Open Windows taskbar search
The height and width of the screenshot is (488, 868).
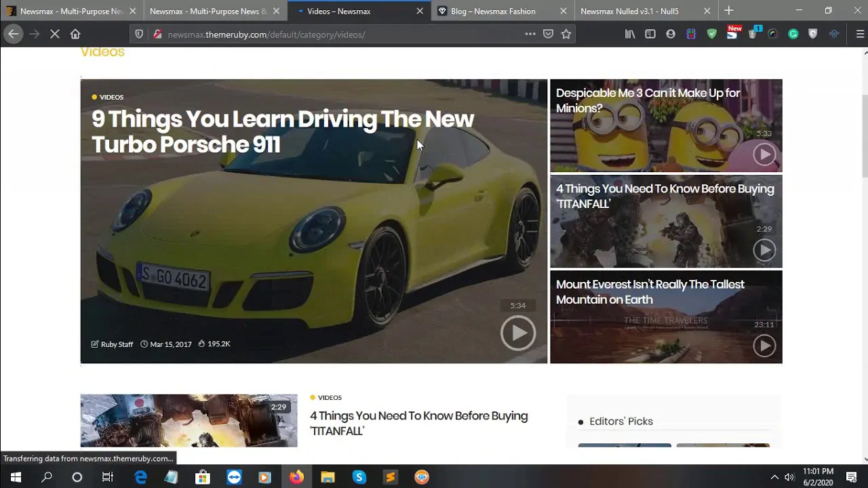tap(47, 477)
